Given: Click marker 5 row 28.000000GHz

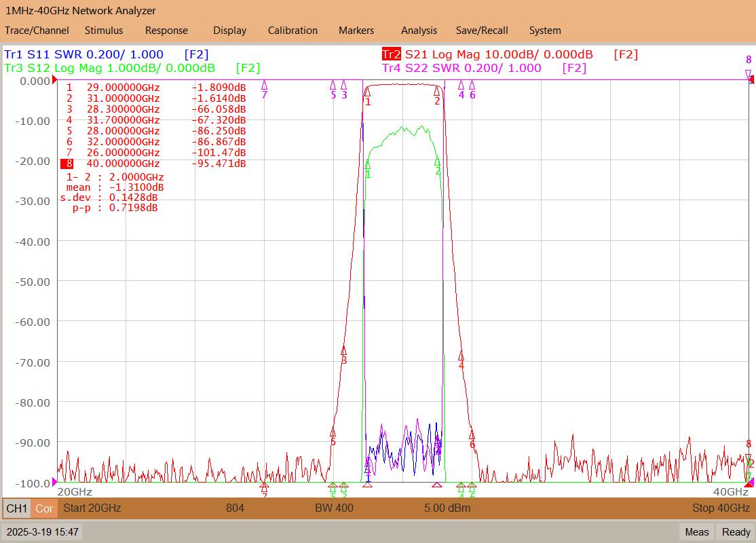Looking at the screenshot, I should tap(155, 131).
